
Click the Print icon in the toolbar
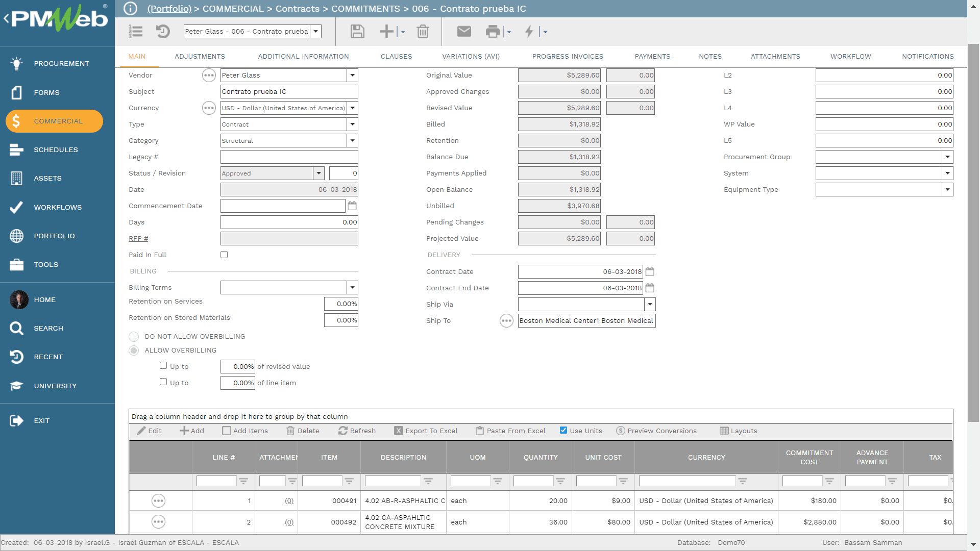(493, 32)
